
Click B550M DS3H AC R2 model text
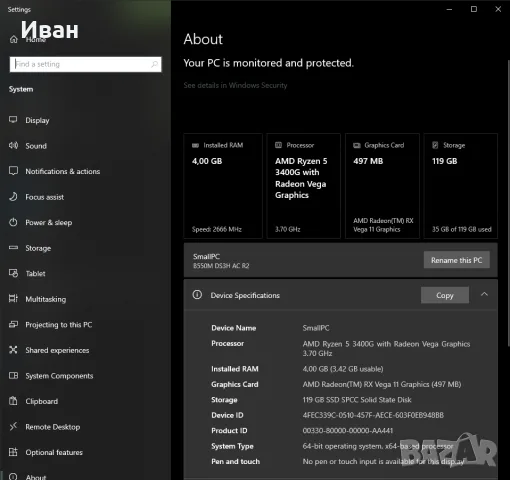tap(221, 266)
